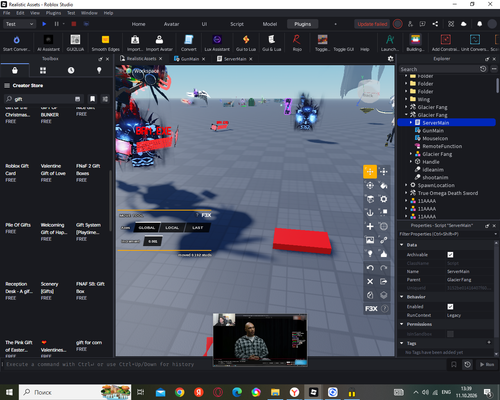Click the Filter Properties input field
This screenshot has height=400, width=500.
[x=445, y=234]
